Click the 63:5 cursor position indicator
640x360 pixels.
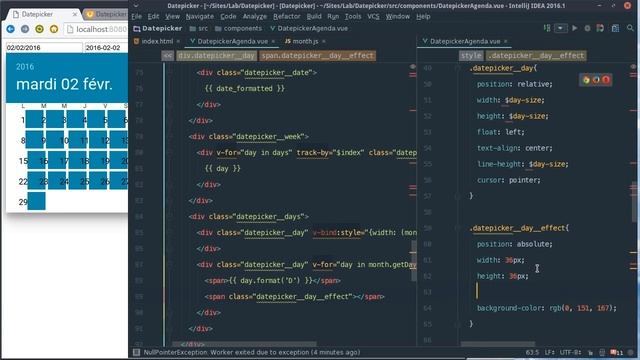532,352
